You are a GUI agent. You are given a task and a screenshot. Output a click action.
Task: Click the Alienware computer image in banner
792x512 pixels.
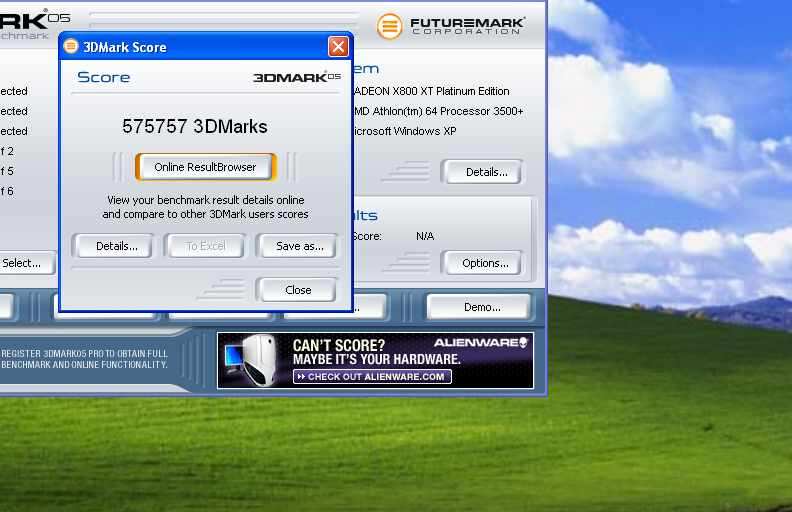[x=251, y=361]
